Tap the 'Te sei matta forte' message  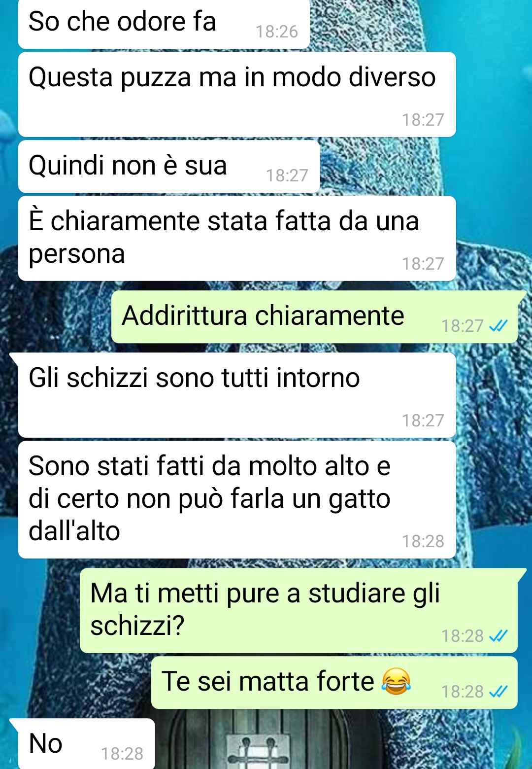tap(334, 683)
